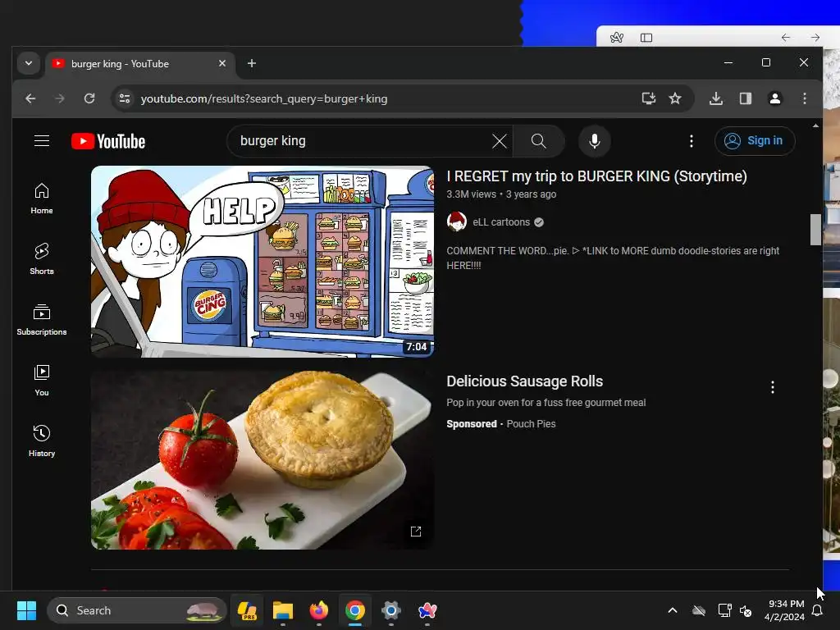The image size is (840, 630).
Task: Open Subscriptions in the sidebar
Action: pos(42,320)
